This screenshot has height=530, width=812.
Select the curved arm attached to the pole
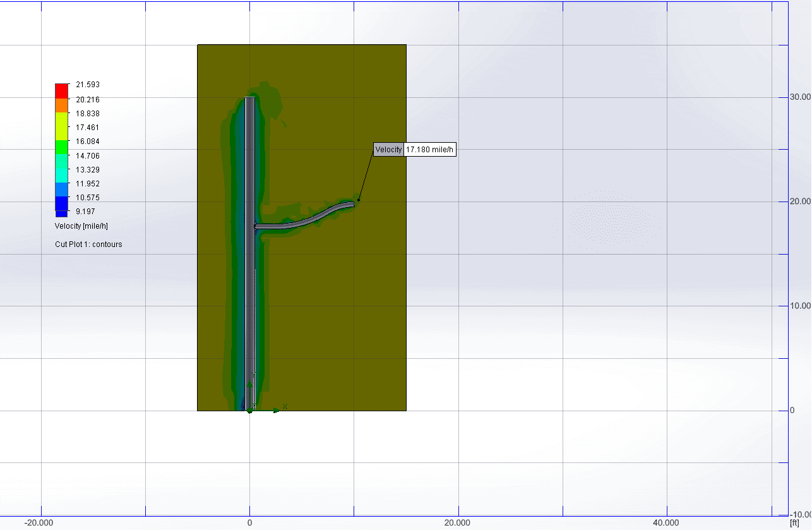304,219
